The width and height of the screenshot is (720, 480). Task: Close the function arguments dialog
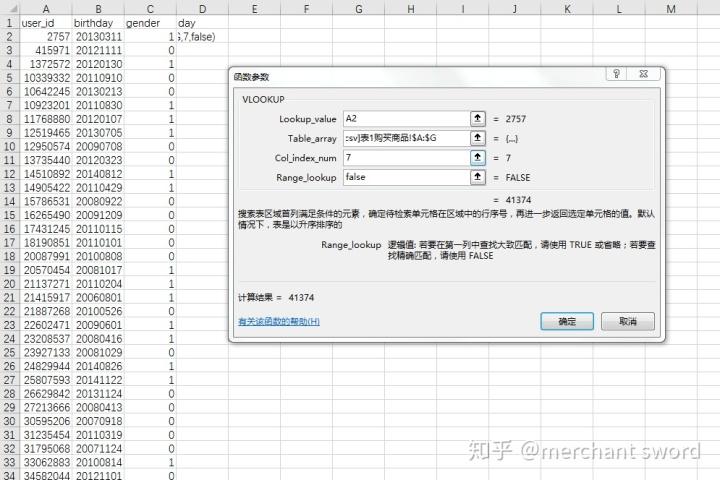point(644,73)
